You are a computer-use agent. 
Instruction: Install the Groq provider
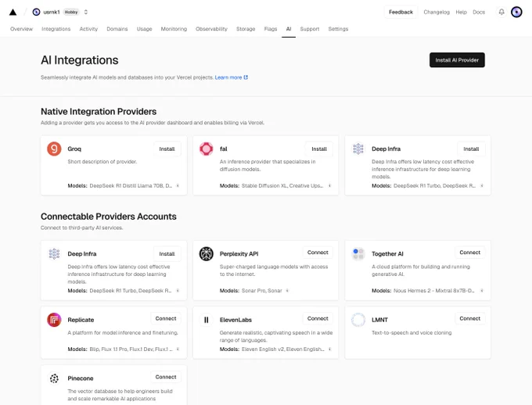click(x=167, y=149)
